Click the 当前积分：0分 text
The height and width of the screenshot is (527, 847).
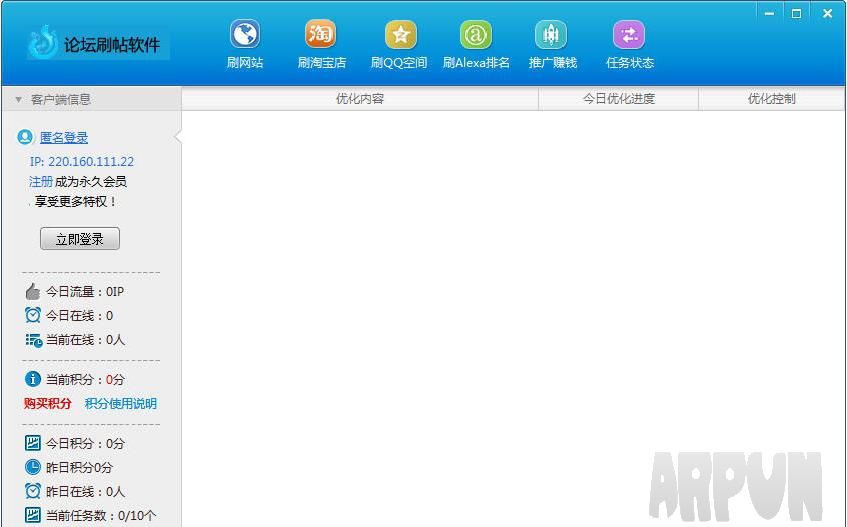coord(85,380)
